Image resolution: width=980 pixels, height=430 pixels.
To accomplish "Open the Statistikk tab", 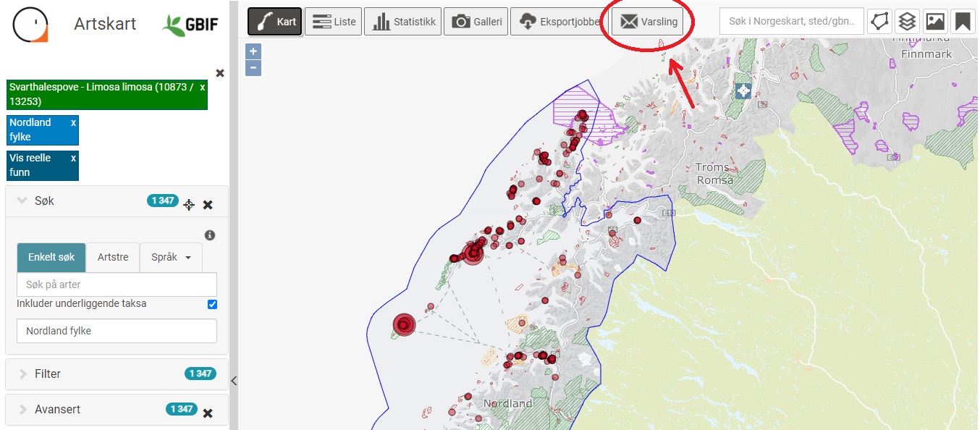I will tap(405, 22).
